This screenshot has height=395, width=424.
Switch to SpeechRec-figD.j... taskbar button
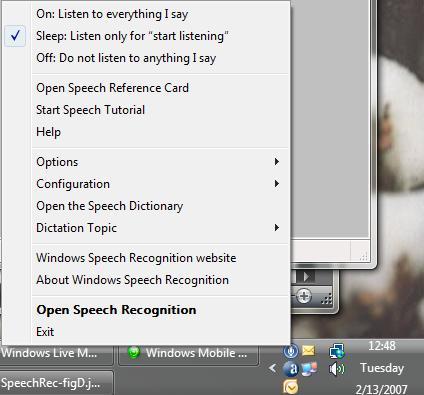[57, 383]
